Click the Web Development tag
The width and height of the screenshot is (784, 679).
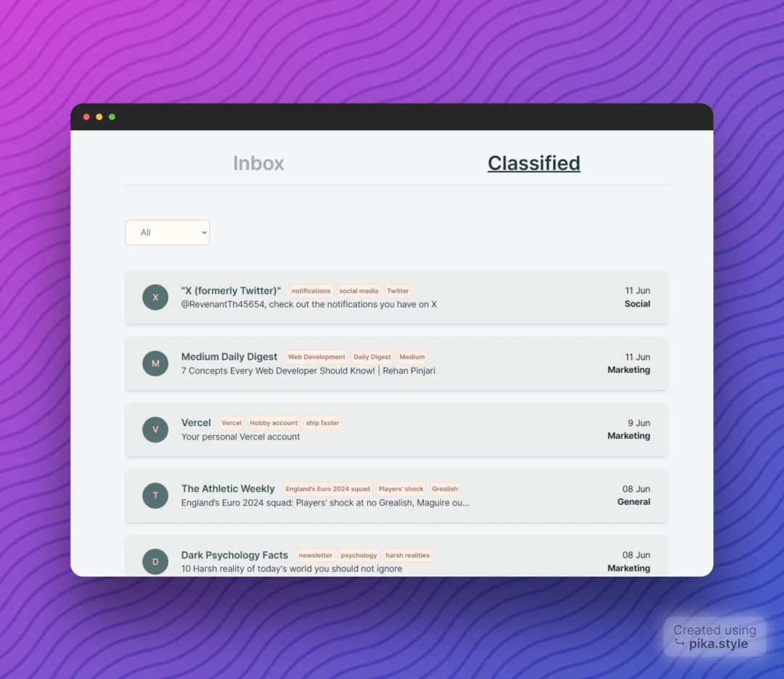coord(317,357)
